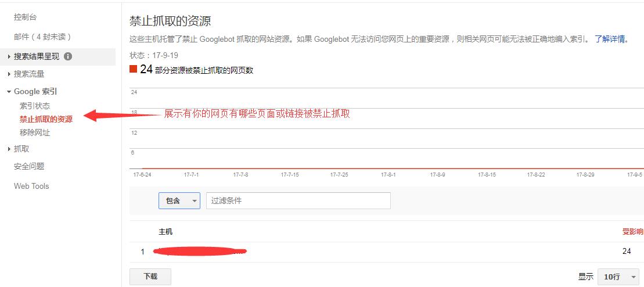Open 邮件 (4 封未读) messages
This screenshot has height=287, width=644.
coord(43,37)
